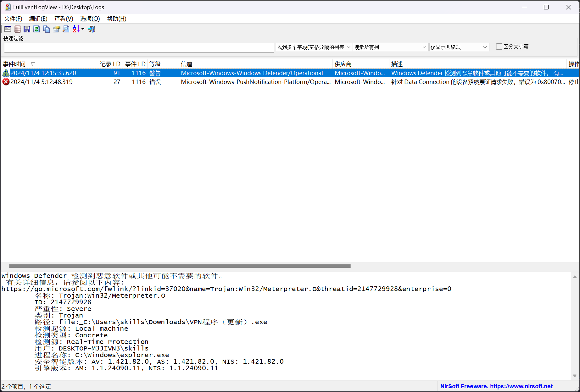580x392 pixels.
Task: Click go.microsoft.com fwlink URL text
Action: [226, 289]
